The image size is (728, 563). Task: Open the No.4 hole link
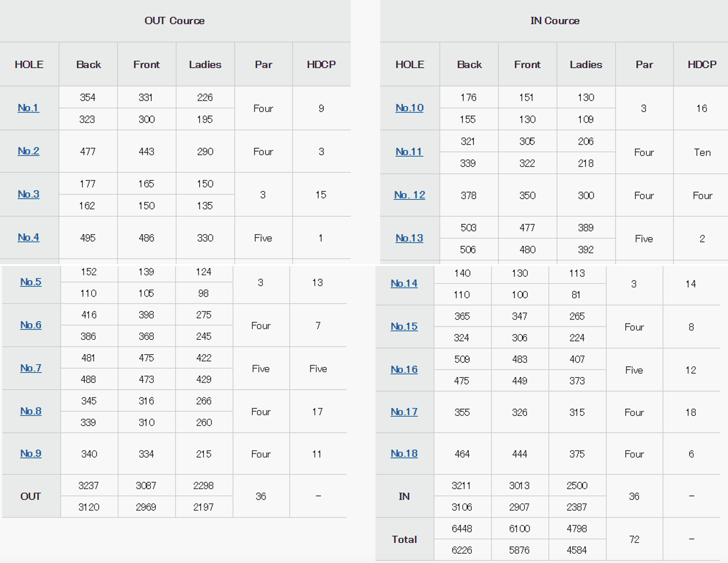(28, 238)
